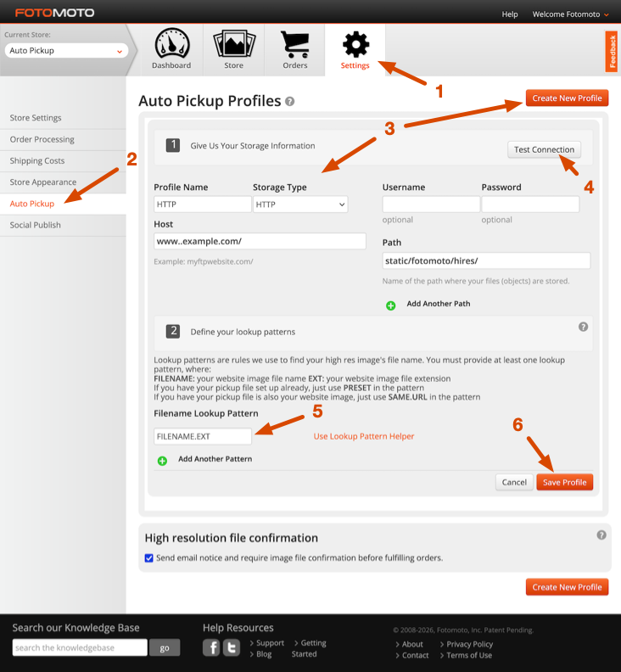Open Use Lookup Pattern Helper link
This screenshot has height=672, width=621.
[364, 436]
